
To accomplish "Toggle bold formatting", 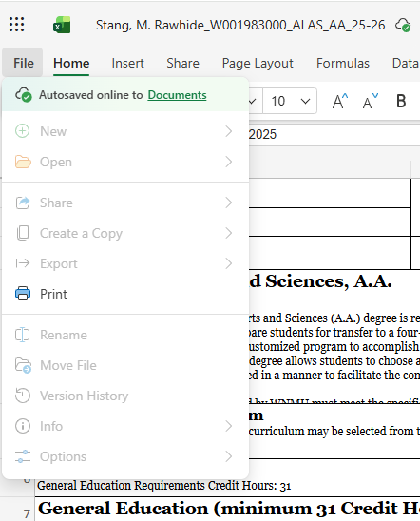I will [401, 101].
